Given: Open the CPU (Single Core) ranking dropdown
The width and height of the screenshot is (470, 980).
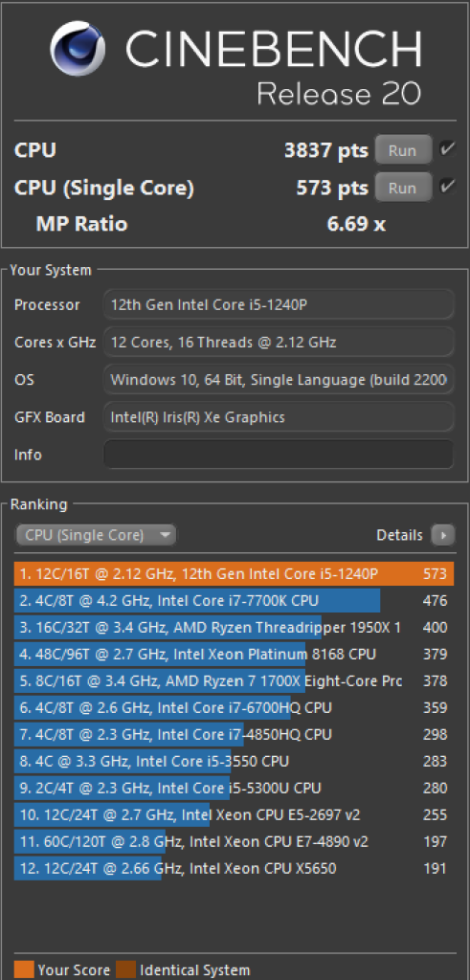Looking at the screenshot, I should (96, 535).
